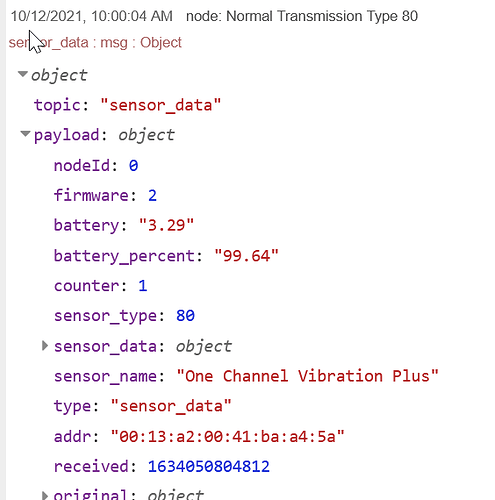The height and width of the screenshot is (500, 495).
Task: Select the sensor_data : msg : Object header
Action: click(x=95, y=43)
